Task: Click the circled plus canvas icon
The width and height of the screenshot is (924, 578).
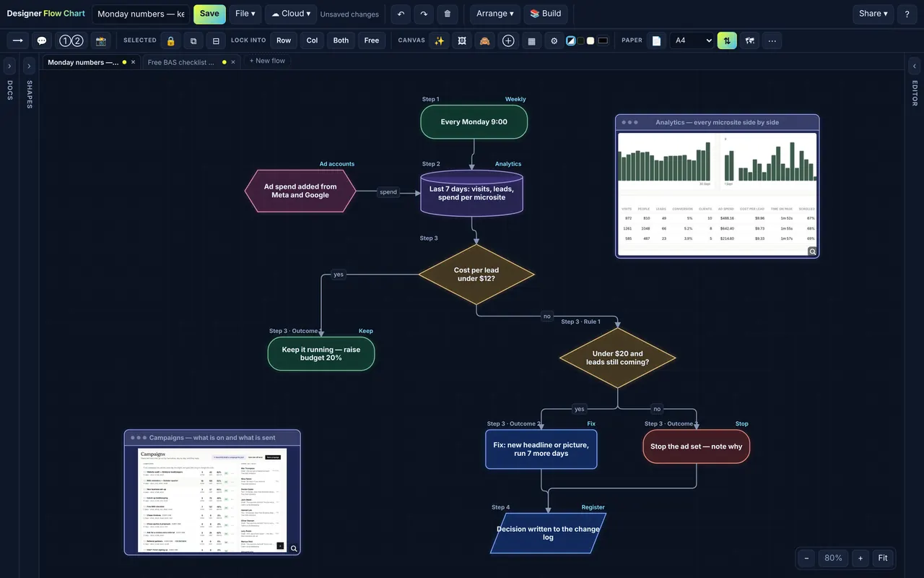Action: click(x=508, y=40)
